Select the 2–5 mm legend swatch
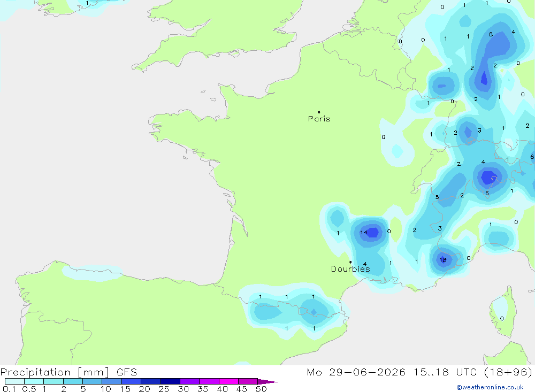The height and width of the screenshot is (392, 535). coord(73,381)
